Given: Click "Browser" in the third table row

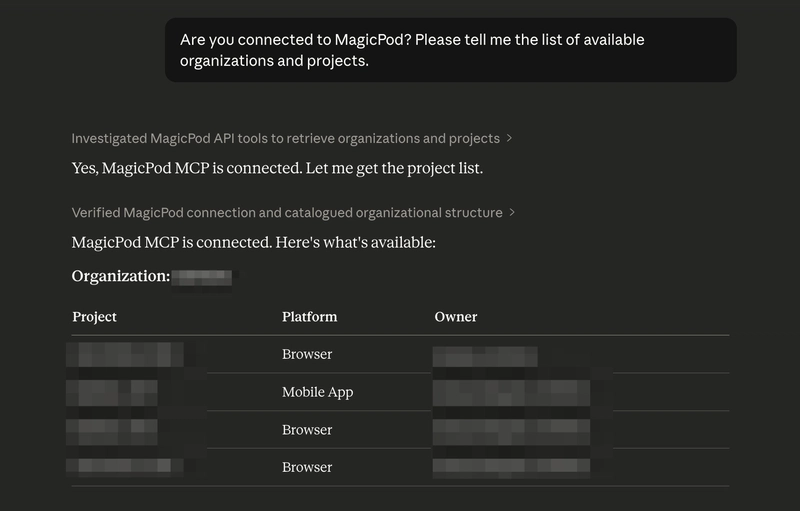Looking at the screenshot, I should 307,430.
